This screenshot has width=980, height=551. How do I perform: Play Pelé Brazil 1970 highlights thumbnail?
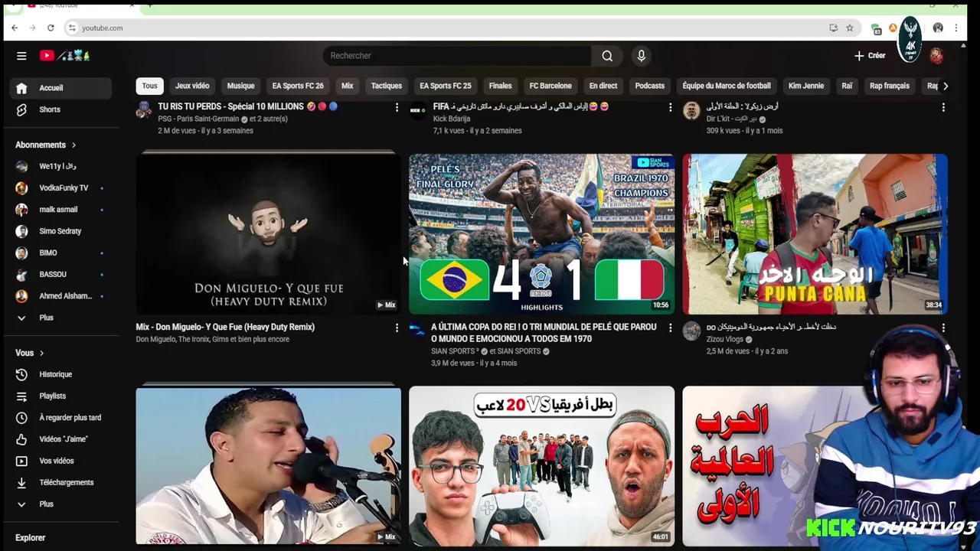(x=541, y=233)
